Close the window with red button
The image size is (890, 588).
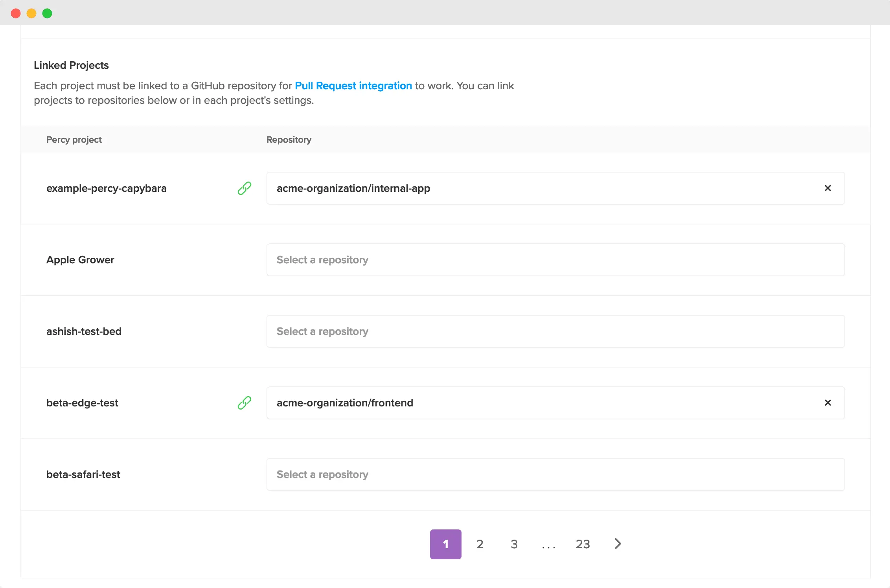(x=16, y=13)
